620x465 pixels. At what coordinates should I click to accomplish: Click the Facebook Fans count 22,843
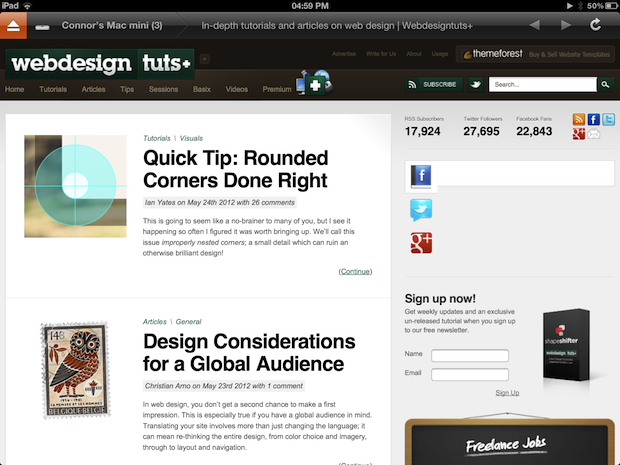534,131
